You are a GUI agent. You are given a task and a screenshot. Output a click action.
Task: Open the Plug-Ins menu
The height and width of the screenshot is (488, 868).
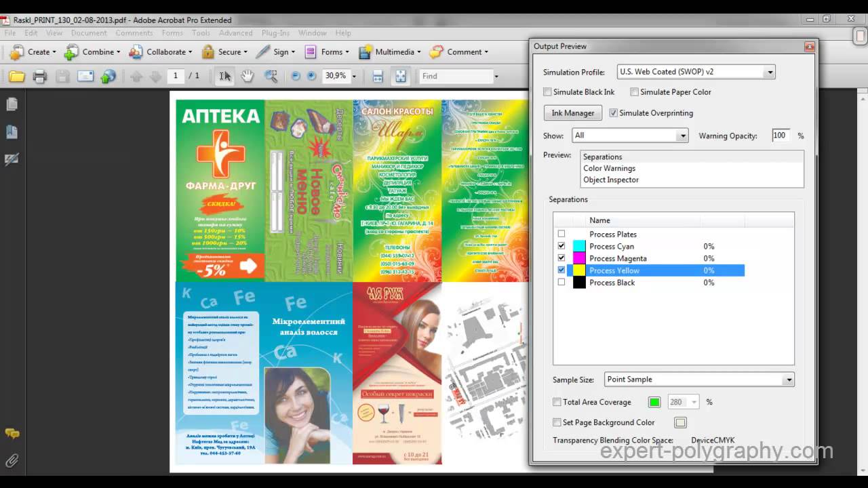[x=275, y=33]
